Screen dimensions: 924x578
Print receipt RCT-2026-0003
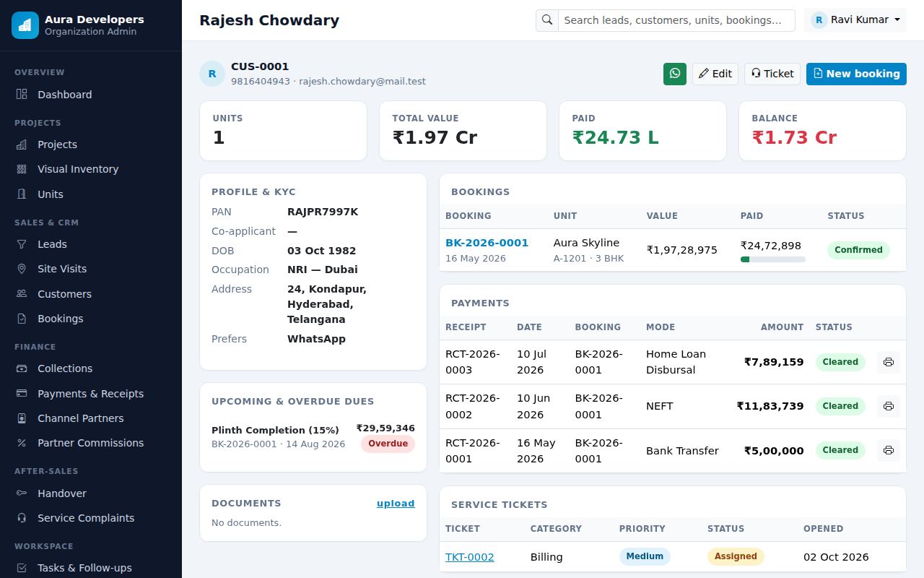click(889, 362)
